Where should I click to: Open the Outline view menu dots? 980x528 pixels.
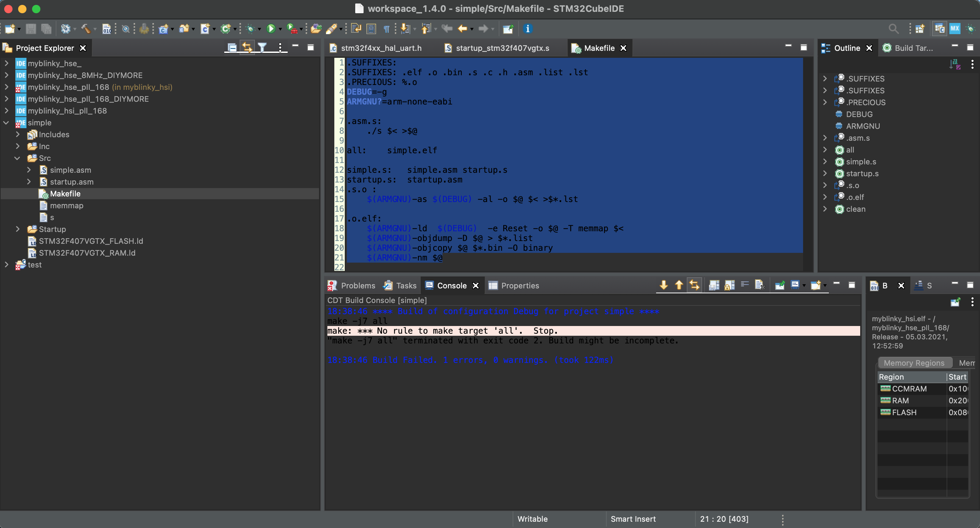click(972, 64)
